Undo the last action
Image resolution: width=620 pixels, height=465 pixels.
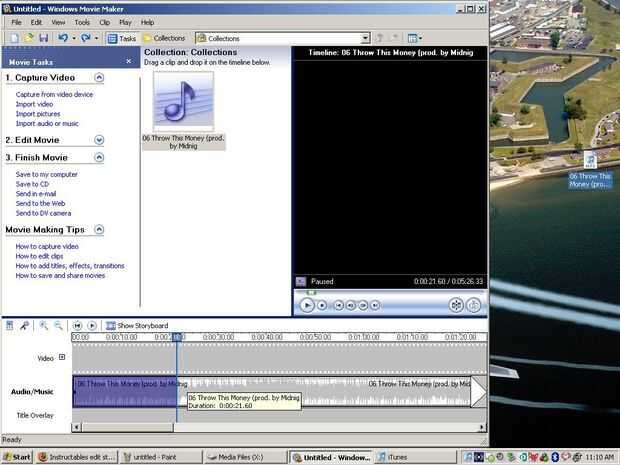63,38
